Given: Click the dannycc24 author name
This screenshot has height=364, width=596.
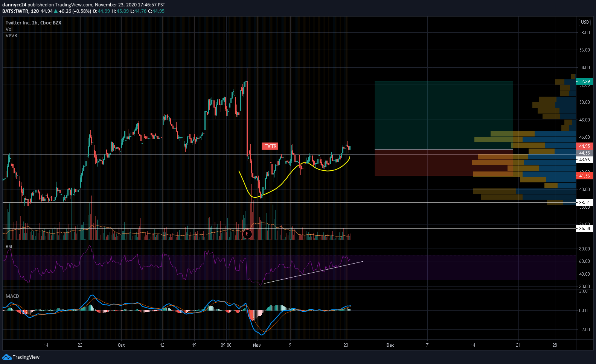Looking at the screenshot, I should point(14,5).
